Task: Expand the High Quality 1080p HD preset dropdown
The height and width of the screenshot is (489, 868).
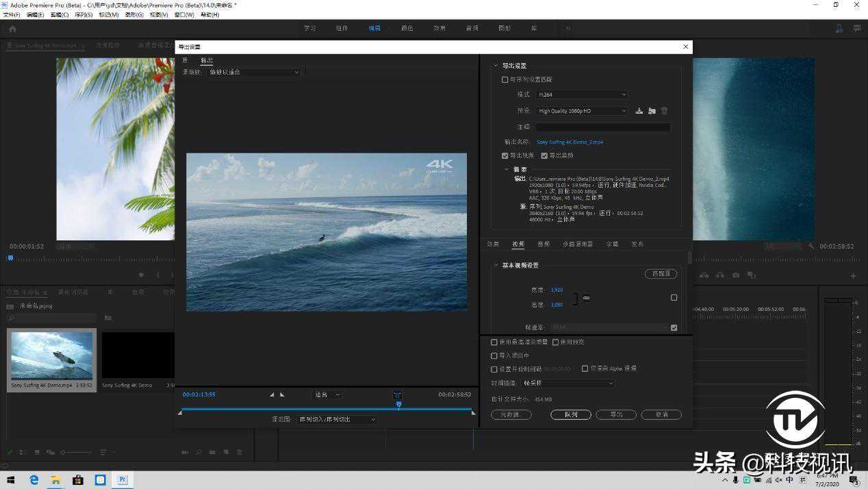Action: [x=581, y=111]
